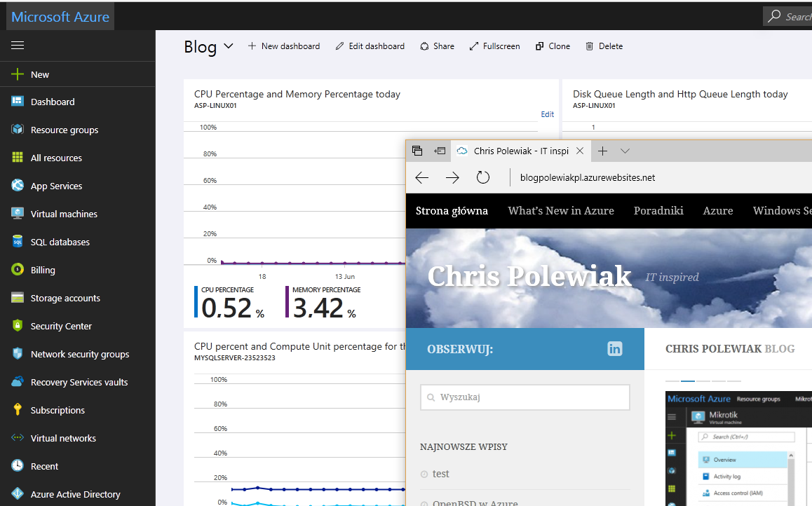This screenshot has width=812, height=506.
Task: Open Resource groups cube icon
Action: click(18, 130)
